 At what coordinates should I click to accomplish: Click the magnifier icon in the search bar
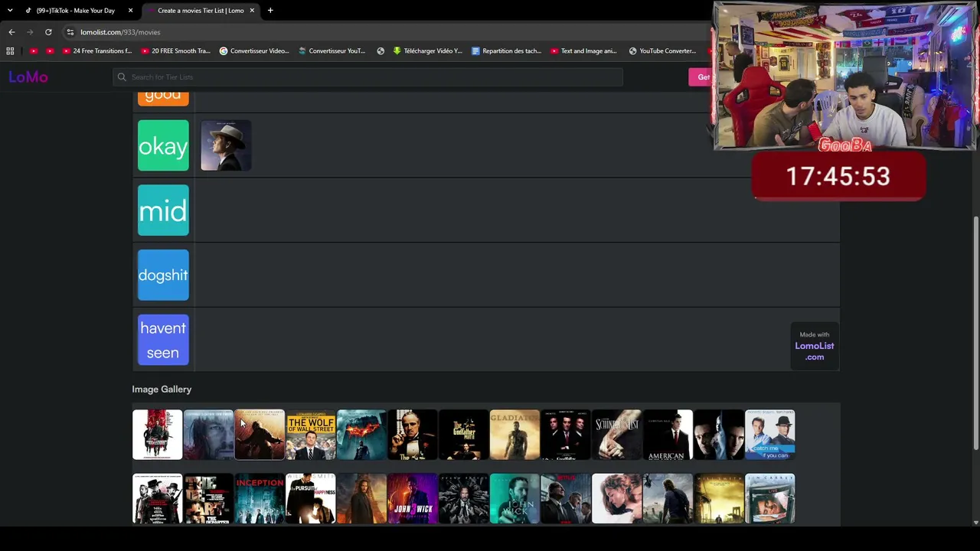click(122, 77)
